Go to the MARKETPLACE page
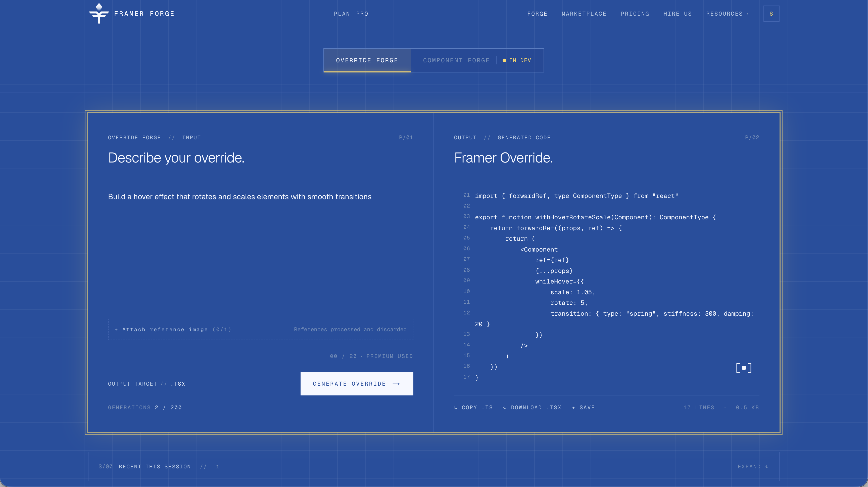 click(x=584, y=14)
